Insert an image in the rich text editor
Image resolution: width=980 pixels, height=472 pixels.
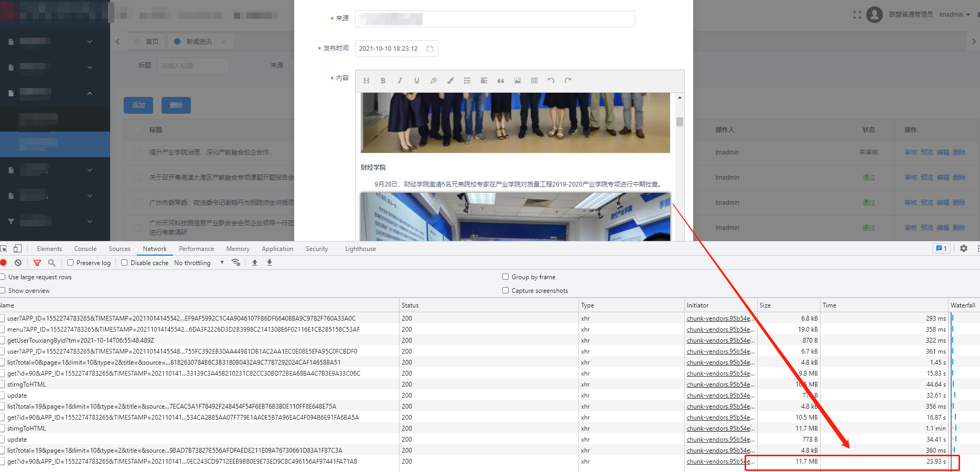518,80
